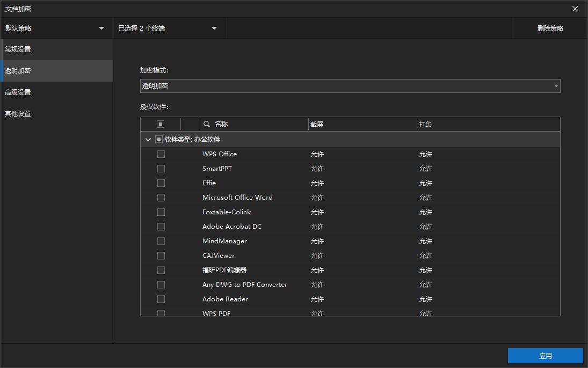The image size is (588, 368).
Task: Click 打印 允许 value for WPS Office
Action: [x=426, y=154]
